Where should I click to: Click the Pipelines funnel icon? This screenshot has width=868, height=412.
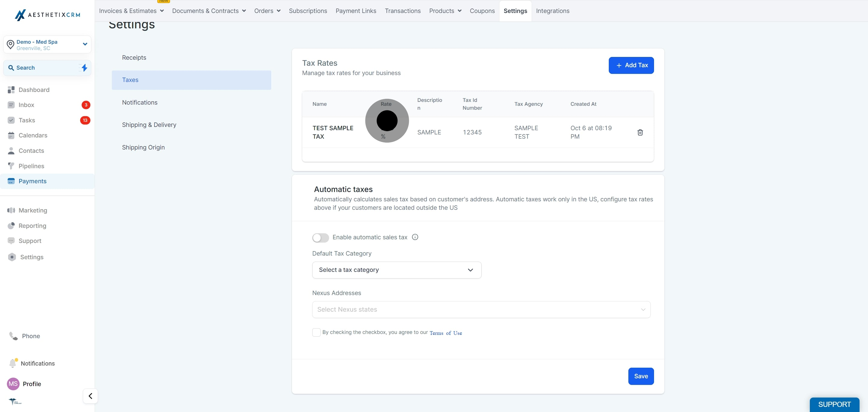click(x=11, y=166)
